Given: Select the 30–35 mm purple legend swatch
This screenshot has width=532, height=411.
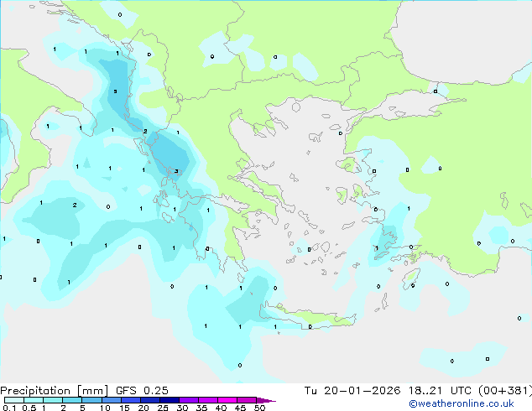Looking at the screenshot, I should [188, 400].
